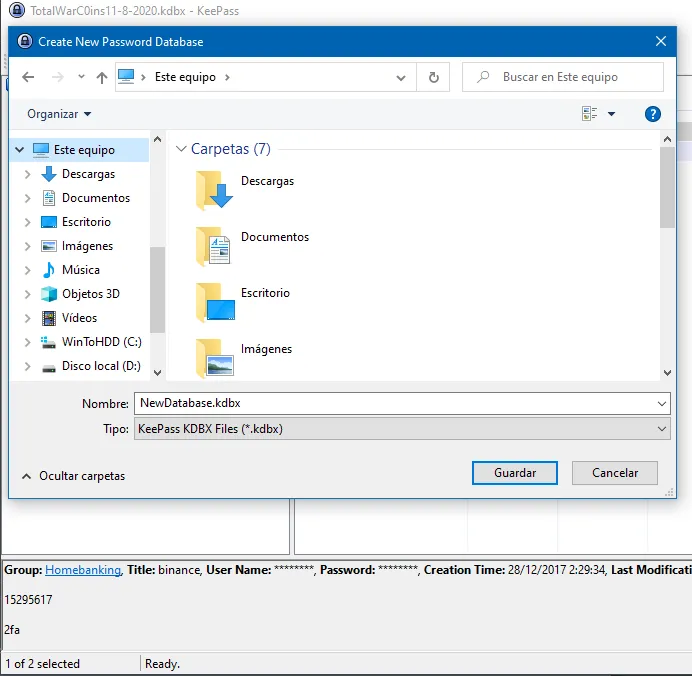The height and width of the screenshot is (676, 692).
Task: Select Este equipo in navigation tree
Action: (84, 150)
